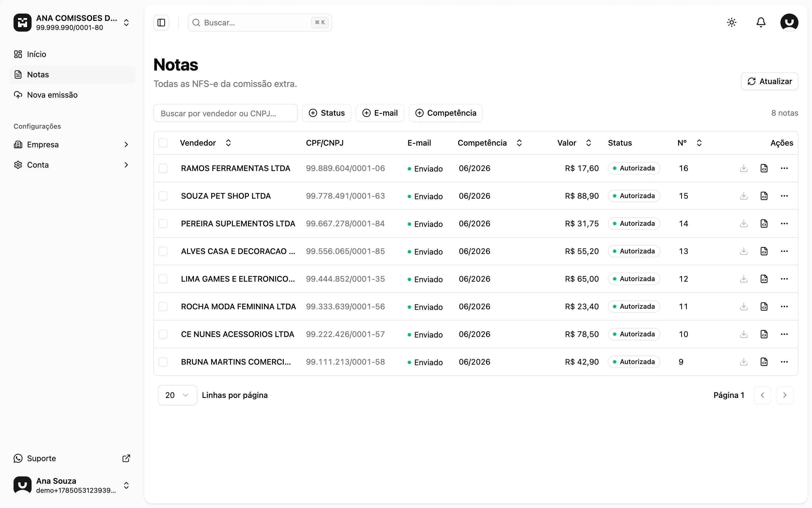This screenshot has height=508, width=812.
Task: Open XML file for ALVES CASA E DECORACAO
Action: click(764, 251)
